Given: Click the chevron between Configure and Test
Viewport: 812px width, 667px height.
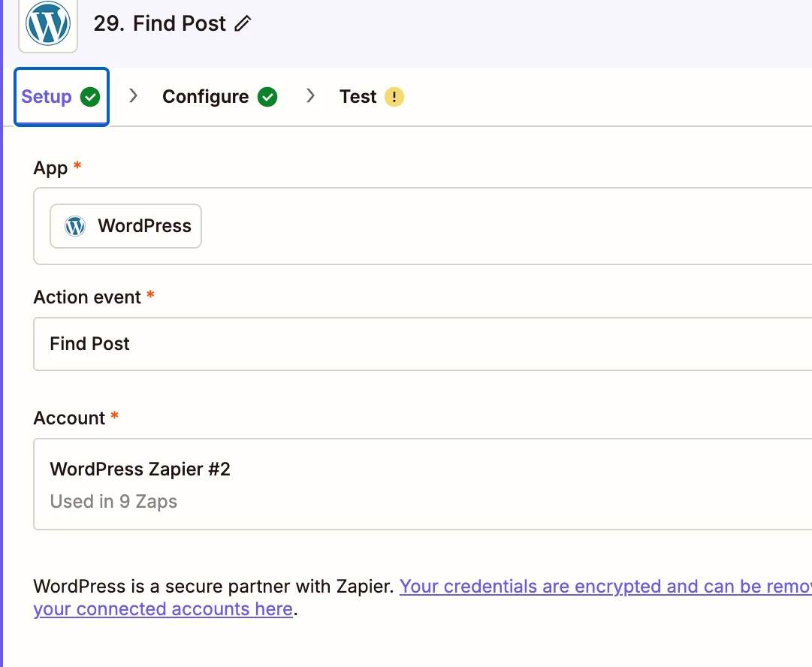Looking at the screenshot, I should click(310, 96).
